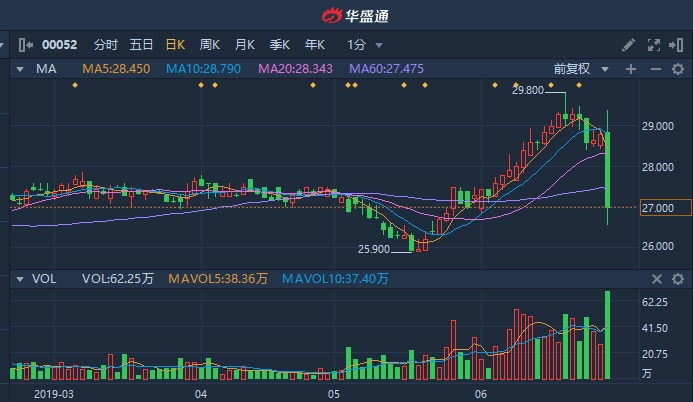Open the 前复权 adjustment dropdown
Viewport: 693px width, 402px height.
tap(581, 69)
